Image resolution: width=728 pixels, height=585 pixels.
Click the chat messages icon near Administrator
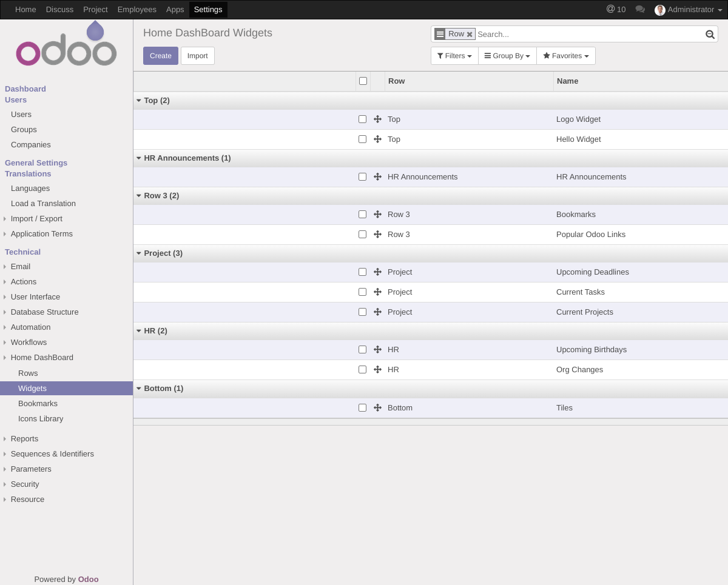(639, 9)
